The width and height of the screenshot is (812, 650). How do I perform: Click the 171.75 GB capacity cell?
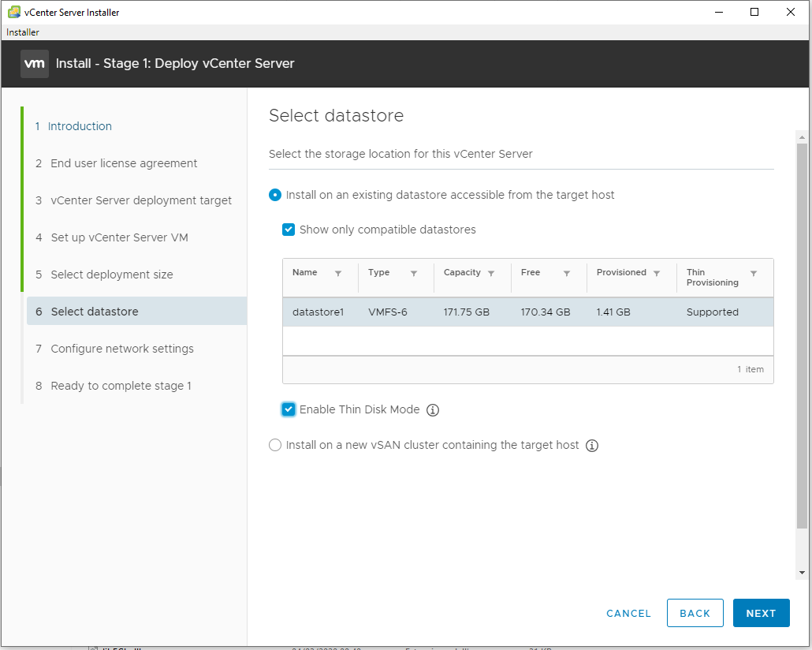466,312
